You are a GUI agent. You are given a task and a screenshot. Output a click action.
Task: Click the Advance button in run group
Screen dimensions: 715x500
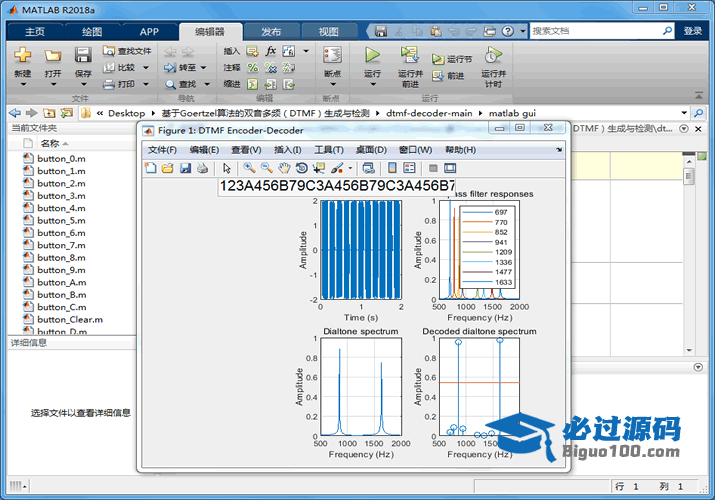(448, 76)
